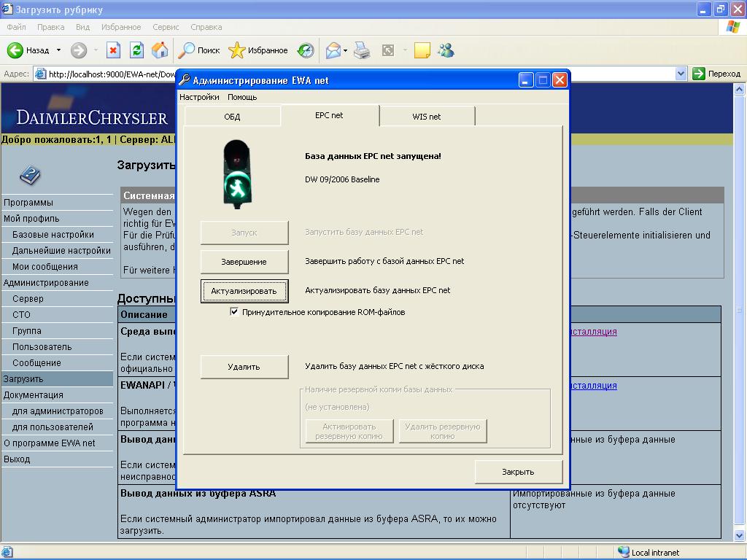
Task: Expand the Back button history dropdown arrow
Action: 58,50
